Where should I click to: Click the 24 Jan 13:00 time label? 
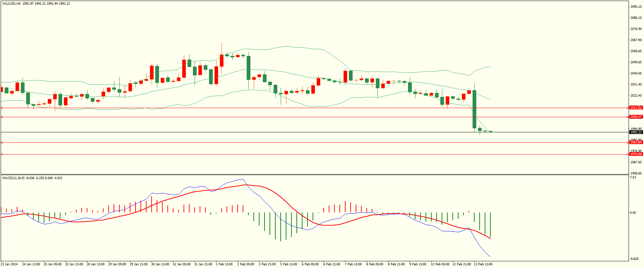[x=31, y=264]
